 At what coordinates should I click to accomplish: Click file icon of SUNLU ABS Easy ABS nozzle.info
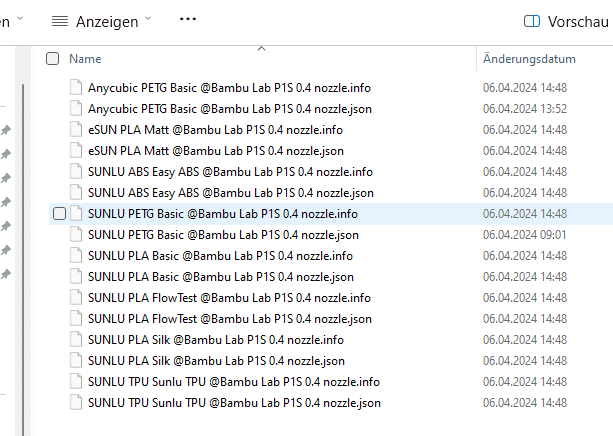(x=76, y=172)
